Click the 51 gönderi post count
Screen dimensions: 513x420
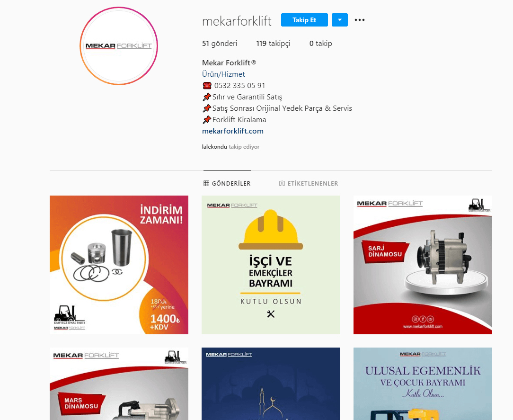(220, 44)
